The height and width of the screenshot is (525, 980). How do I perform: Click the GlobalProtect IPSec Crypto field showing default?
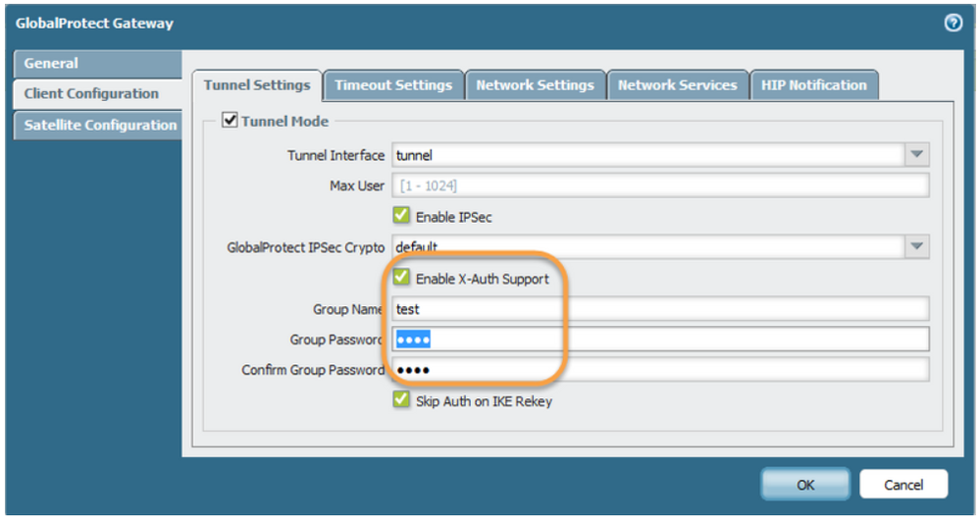click(648, 246)
